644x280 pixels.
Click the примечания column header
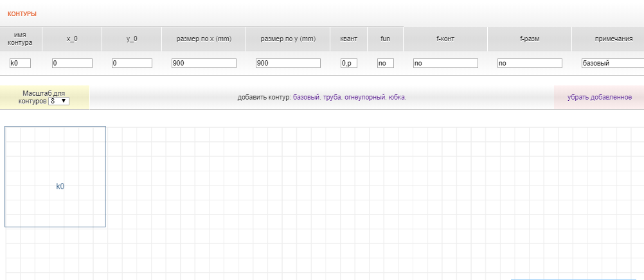coord(609,39)
